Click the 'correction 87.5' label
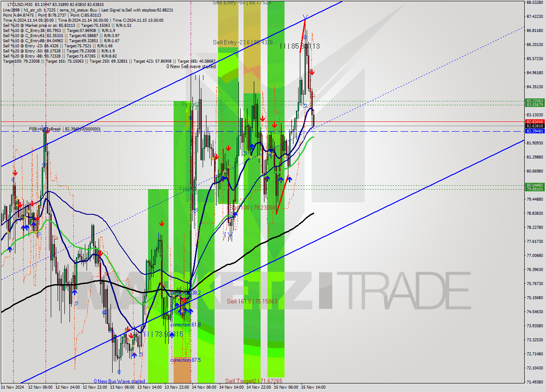The image size is (546, 392). (x=186, y=360)
